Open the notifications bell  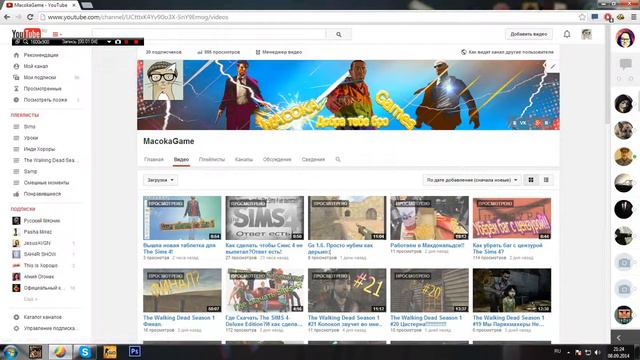[x=567, y=34]
